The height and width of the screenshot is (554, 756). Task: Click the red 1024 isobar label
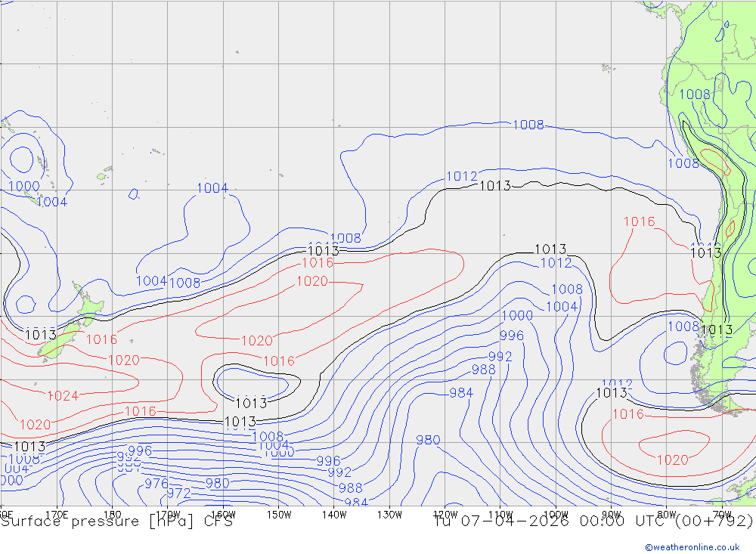point(63,396)
